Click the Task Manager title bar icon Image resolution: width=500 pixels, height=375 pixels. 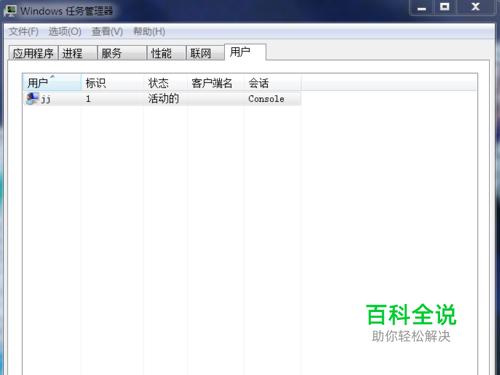[10, 11]
